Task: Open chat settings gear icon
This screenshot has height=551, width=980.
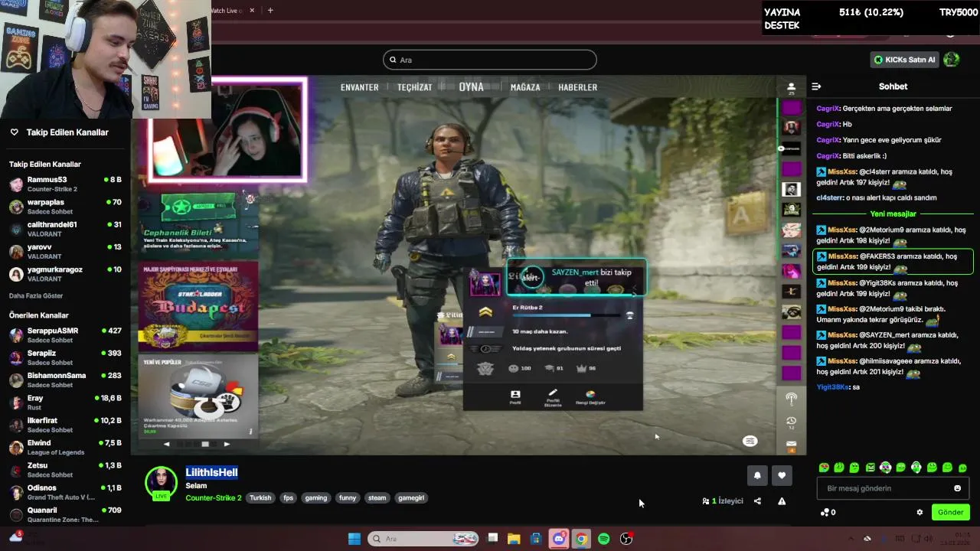Action: (x=920, y=512)
